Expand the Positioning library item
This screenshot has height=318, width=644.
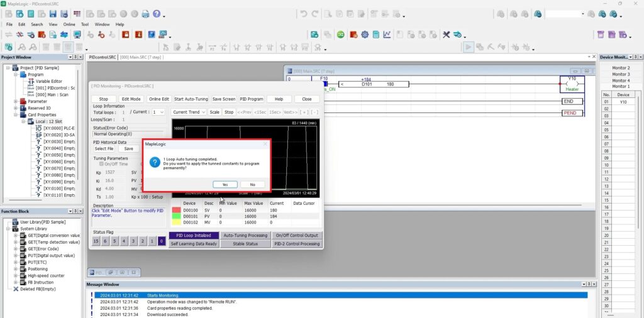[x=16, y=269]
